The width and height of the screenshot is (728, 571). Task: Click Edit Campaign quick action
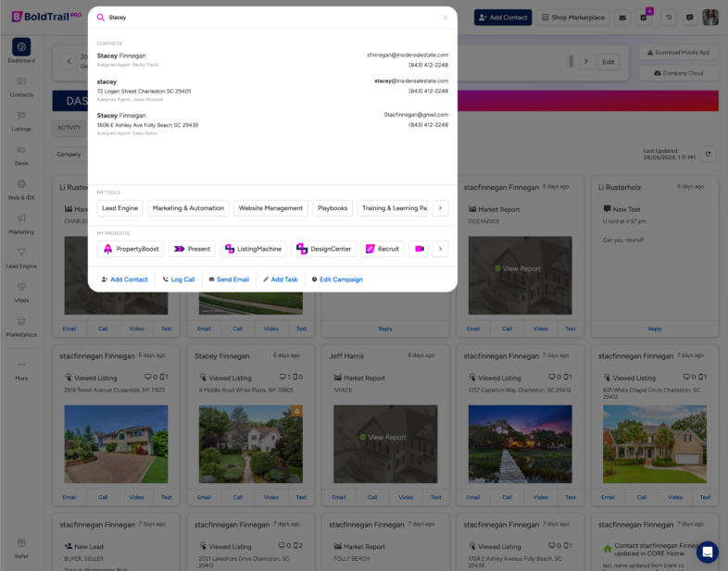click(x=337, y=279)
